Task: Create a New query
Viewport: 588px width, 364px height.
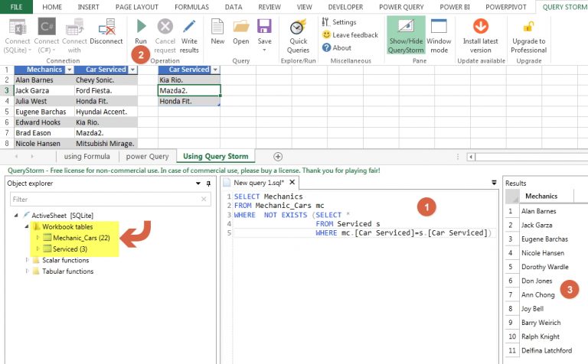Action: (x=217, y=32)
